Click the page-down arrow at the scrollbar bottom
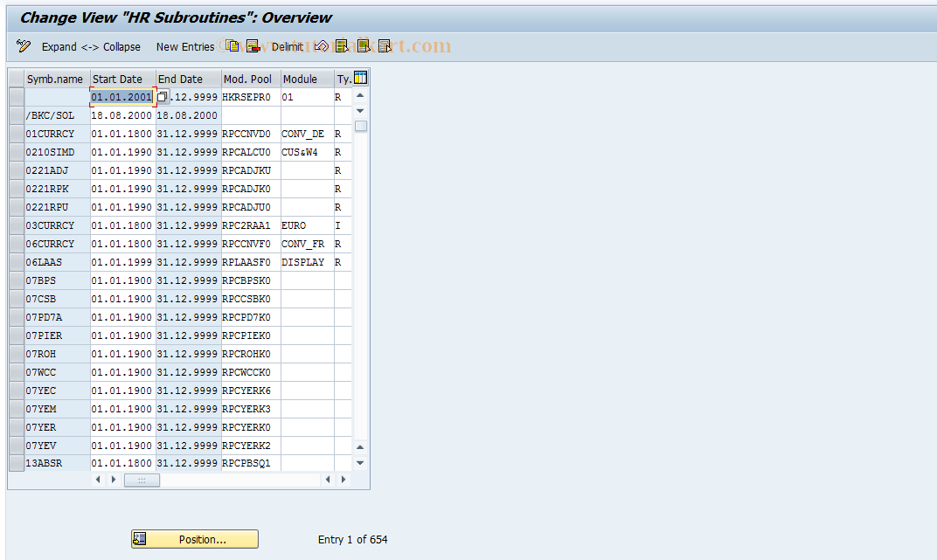 [360, 463]
